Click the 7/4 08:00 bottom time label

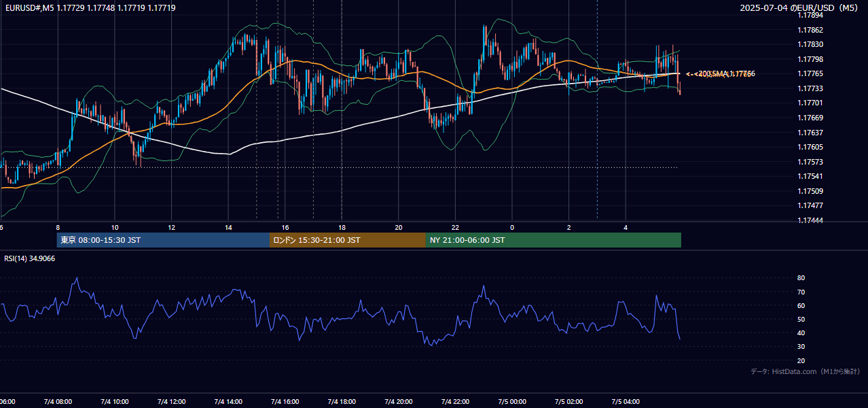point(58,402)
